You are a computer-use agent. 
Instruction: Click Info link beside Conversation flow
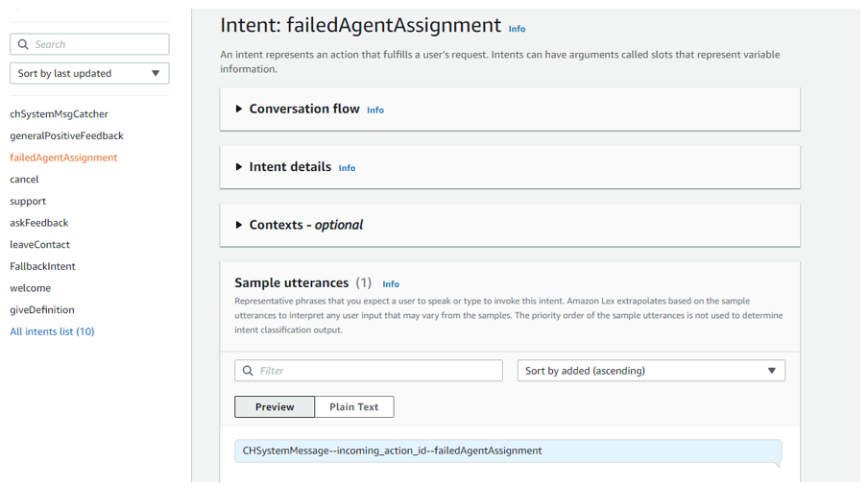[x=375, y=110]
